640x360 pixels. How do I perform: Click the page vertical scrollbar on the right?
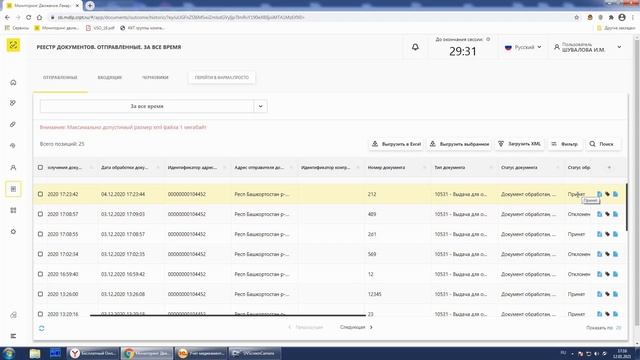point(637,180)
